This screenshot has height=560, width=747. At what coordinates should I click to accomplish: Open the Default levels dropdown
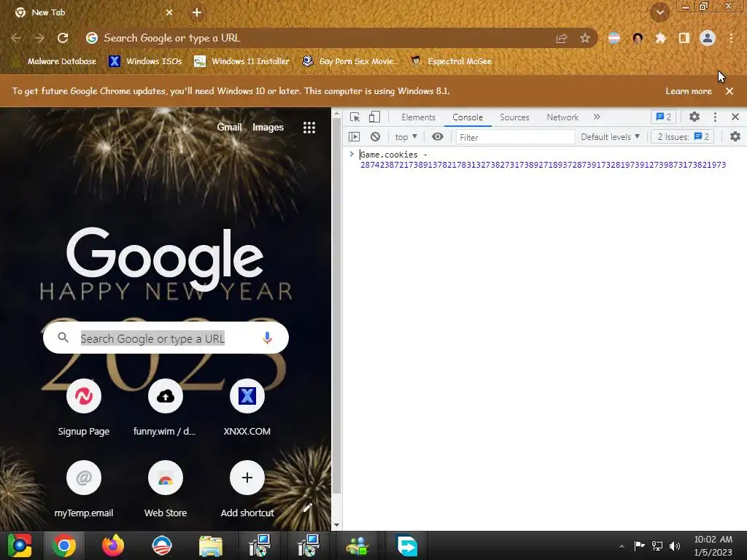pyautogui.click(x=611, y=137)
